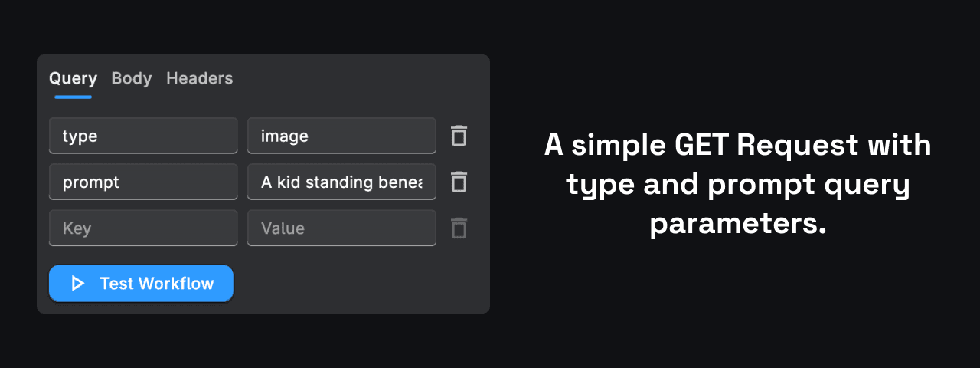This screenshot has height=368, width=980.
Task: Delete the type query parameter row
Action: 458,136
